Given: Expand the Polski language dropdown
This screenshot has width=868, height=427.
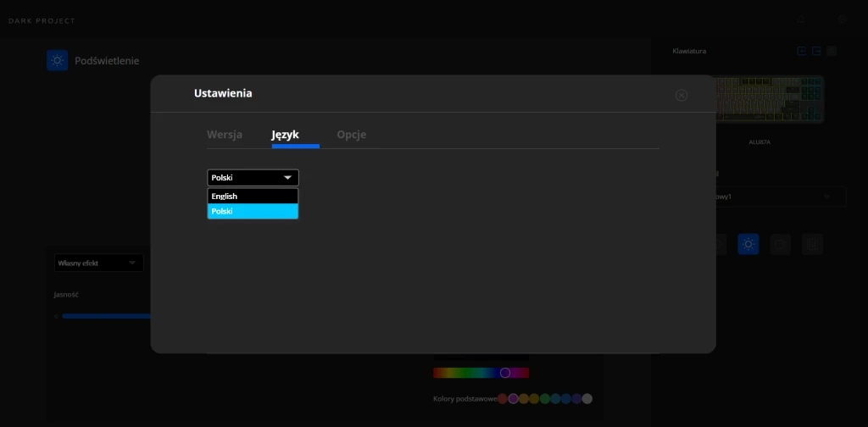Looking at the screenshot, I should (x=253, y=178).
